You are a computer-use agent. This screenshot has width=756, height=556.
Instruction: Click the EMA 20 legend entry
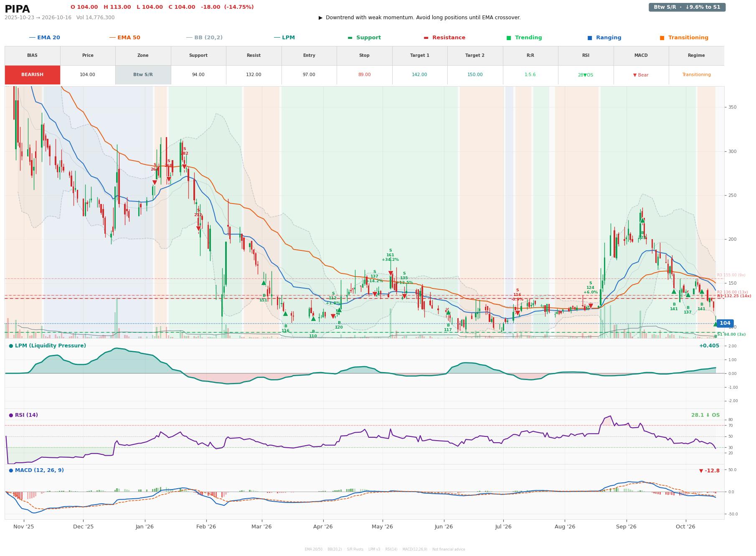44,38
